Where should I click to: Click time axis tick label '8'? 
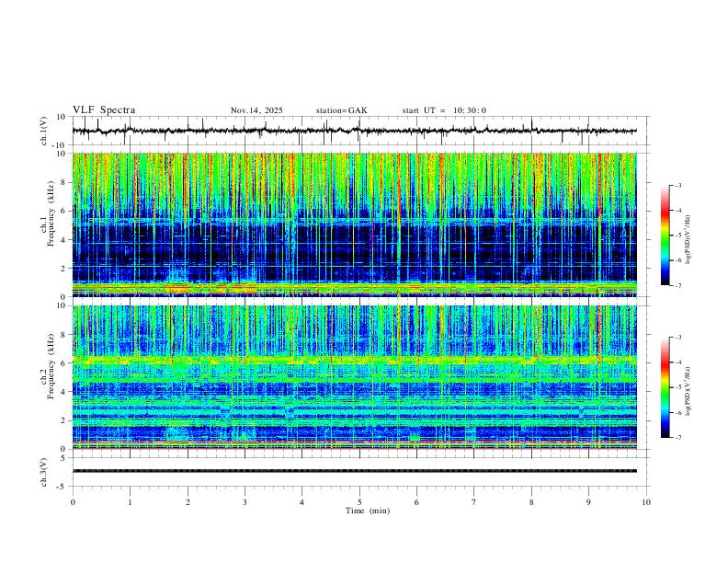pyautogui.click(x=531, y=502)
